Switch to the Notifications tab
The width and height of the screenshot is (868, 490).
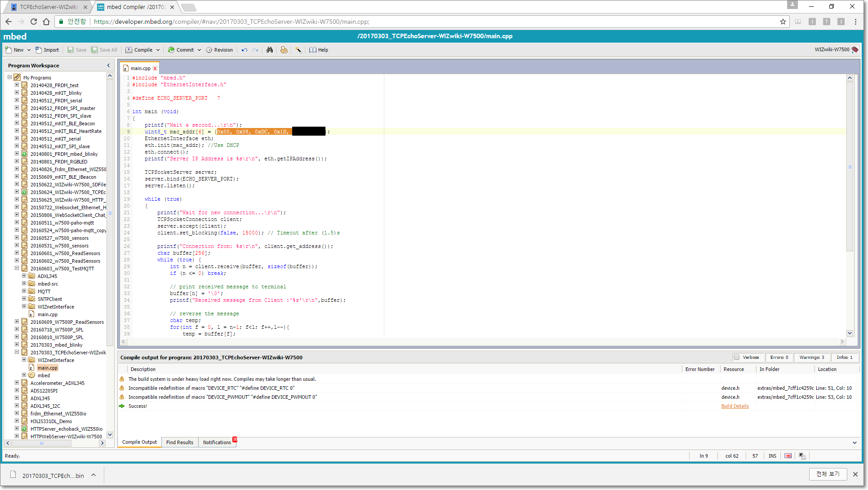[x=217, y=442]
